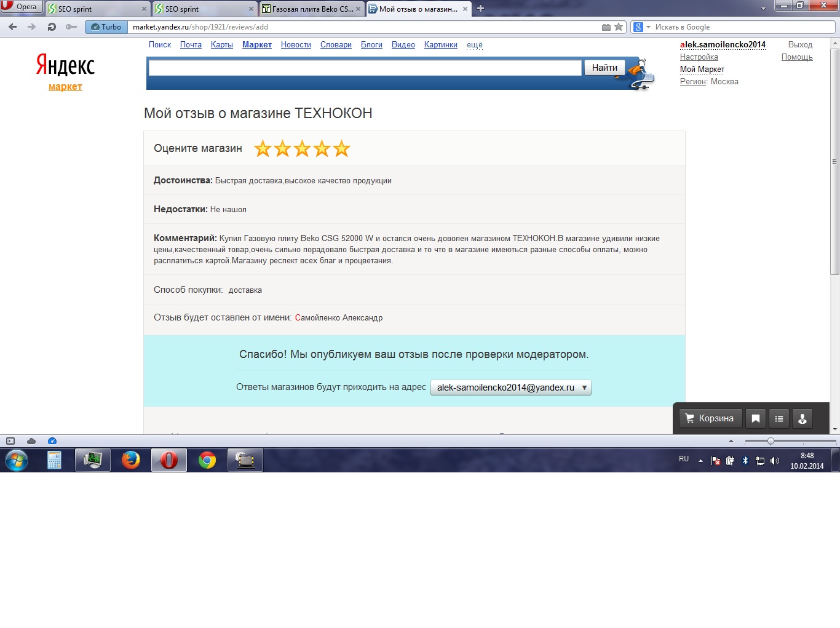840x628 pixels.
Task: Open the Карты link
Action: (221, 45)
